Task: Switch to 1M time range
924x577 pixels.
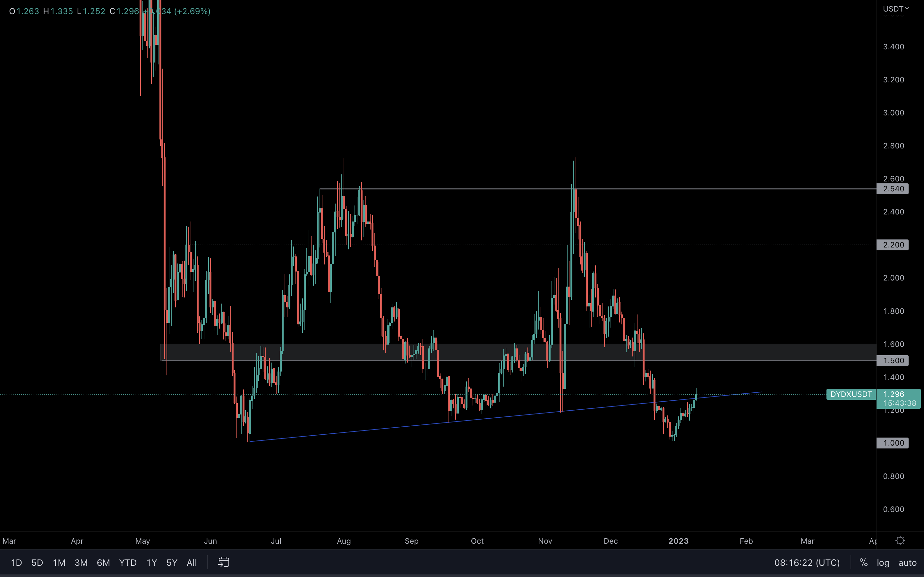Action: [59, 563]
